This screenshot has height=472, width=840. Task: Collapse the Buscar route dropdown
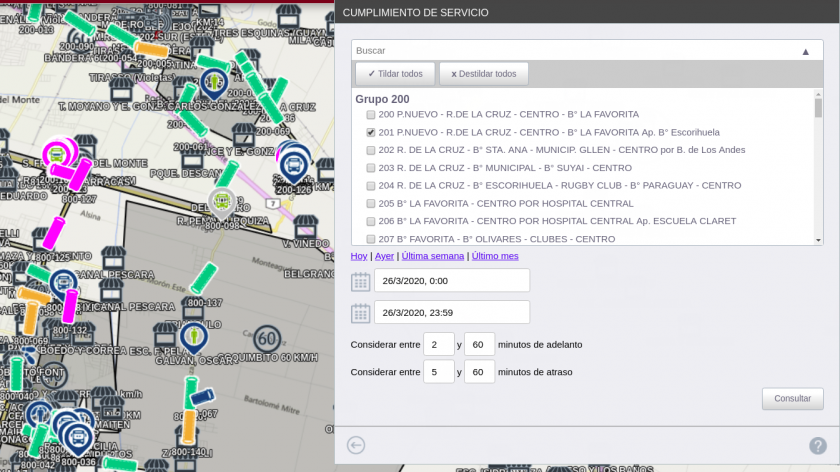pos(805,51)
